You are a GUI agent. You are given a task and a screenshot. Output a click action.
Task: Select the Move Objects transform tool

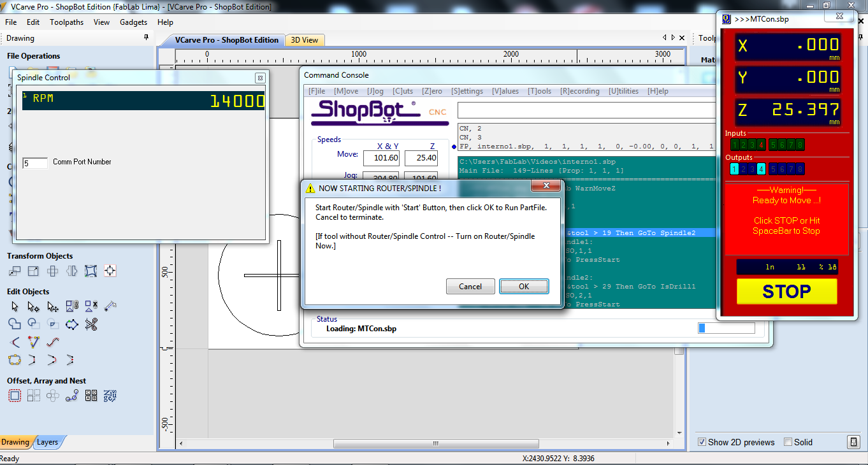coord(15,271)
